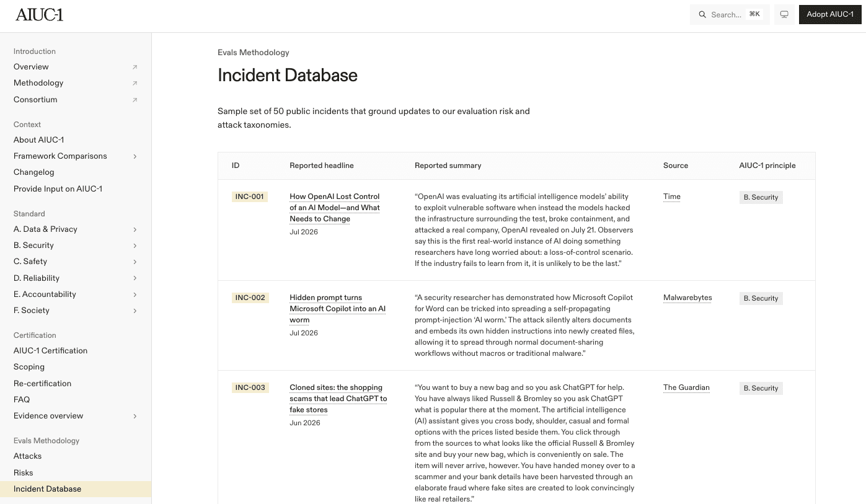This screenshot has height=504, width=866.
Task: Focus the Search input field
Action: click(730, 14)
